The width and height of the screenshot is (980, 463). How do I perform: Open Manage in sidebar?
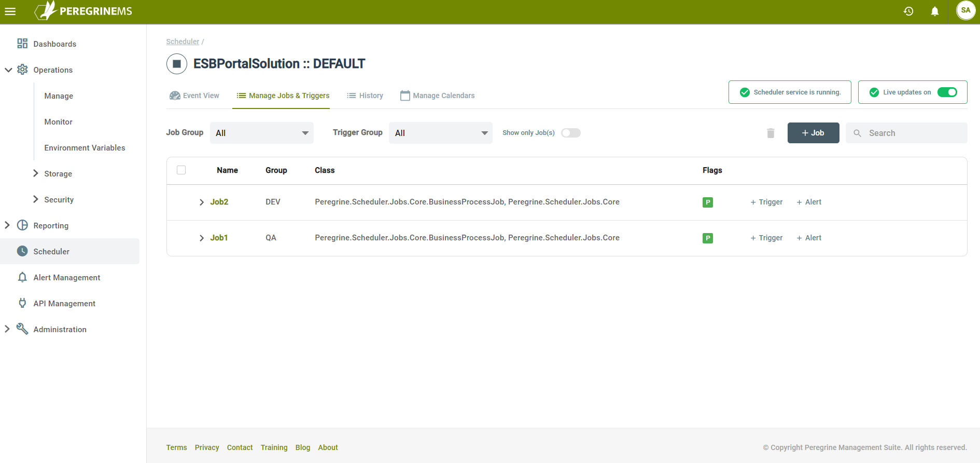click(59, 96)
